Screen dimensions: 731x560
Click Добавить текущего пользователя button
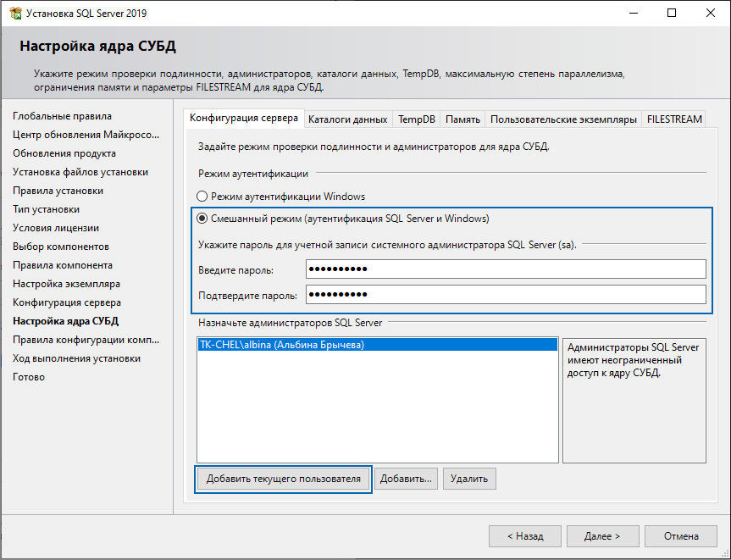284,479
